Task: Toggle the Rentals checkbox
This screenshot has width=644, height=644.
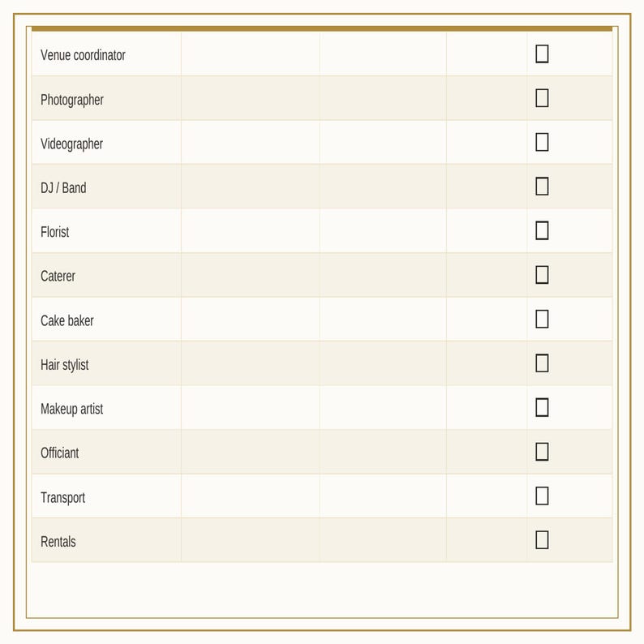Action: point(542,540)
